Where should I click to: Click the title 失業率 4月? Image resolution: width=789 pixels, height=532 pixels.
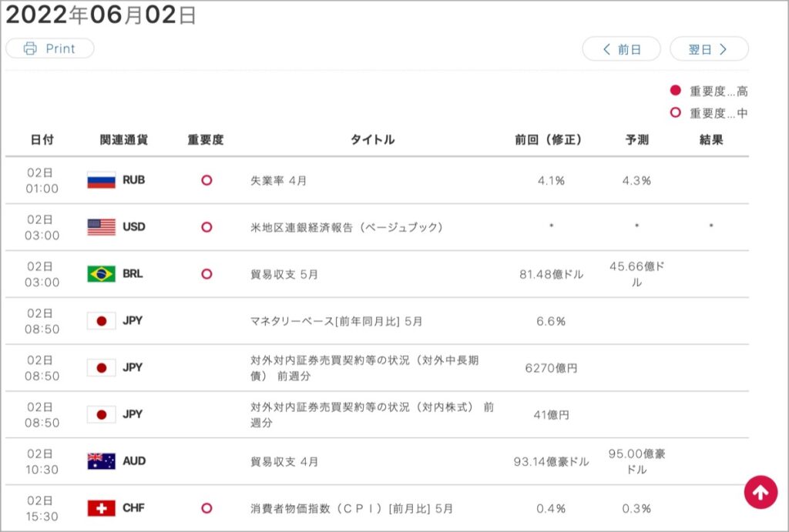pyautogui.click(x=278, y=180)
